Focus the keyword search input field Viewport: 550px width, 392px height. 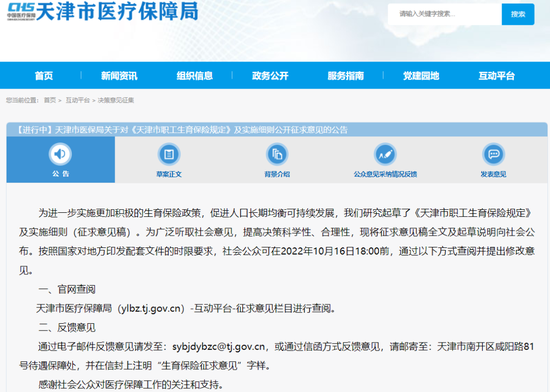445,14
